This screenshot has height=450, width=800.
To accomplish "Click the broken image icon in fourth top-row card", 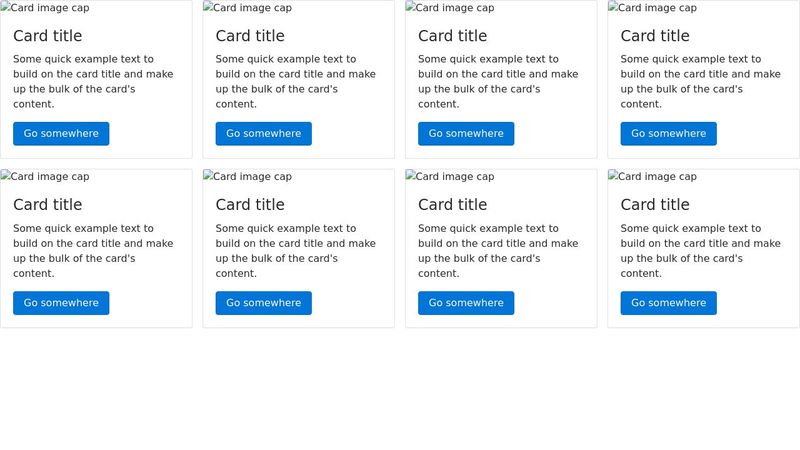I will tap(613, 7).
